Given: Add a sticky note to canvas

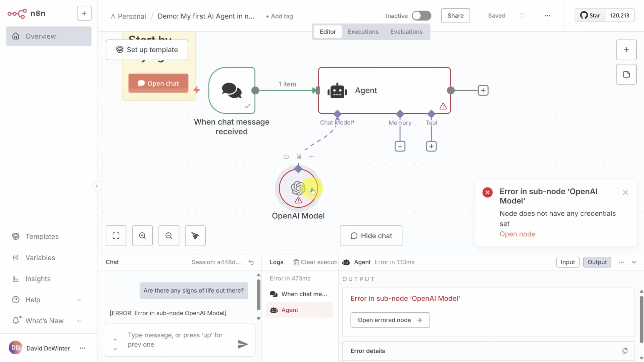Looking at the screenshot, I should 626,74.
